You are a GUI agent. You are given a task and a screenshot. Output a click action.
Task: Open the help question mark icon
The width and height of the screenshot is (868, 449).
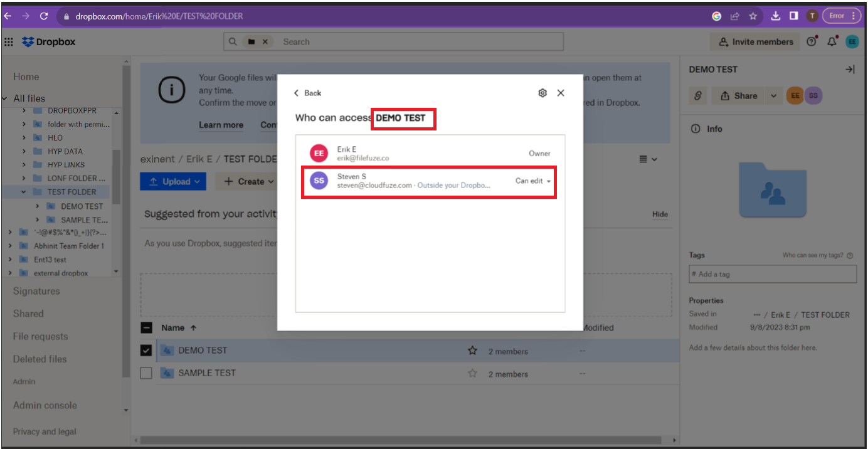coord(811,41)
